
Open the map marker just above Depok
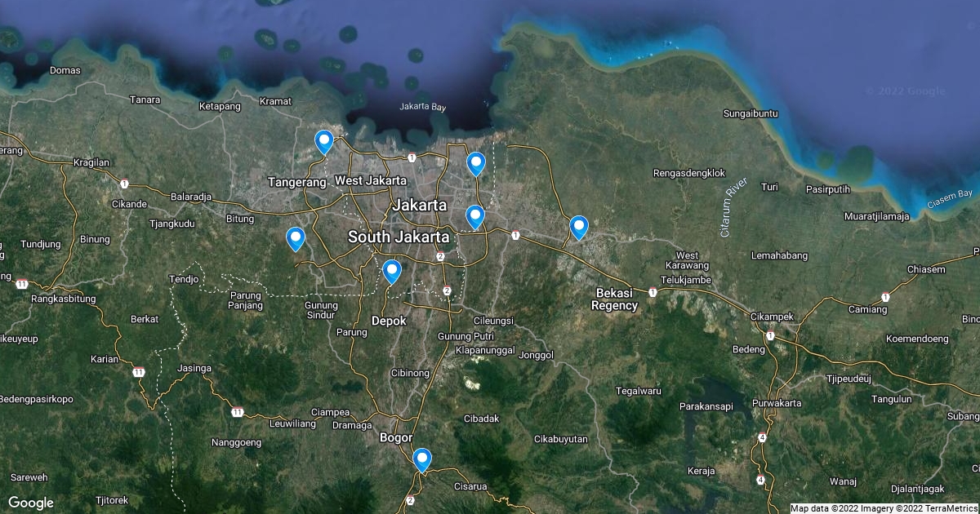pyautogui.click(x=392, y=271)
